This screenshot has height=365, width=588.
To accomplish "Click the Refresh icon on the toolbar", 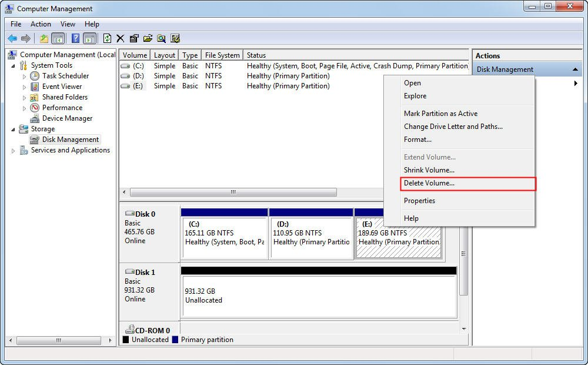I will point(106,38).
